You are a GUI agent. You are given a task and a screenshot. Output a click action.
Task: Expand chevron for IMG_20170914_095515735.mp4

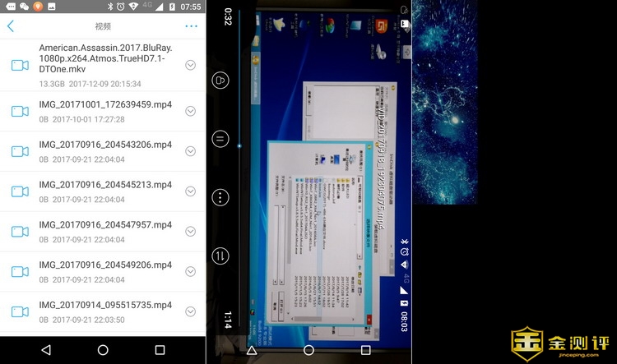[x=190, y=311]
